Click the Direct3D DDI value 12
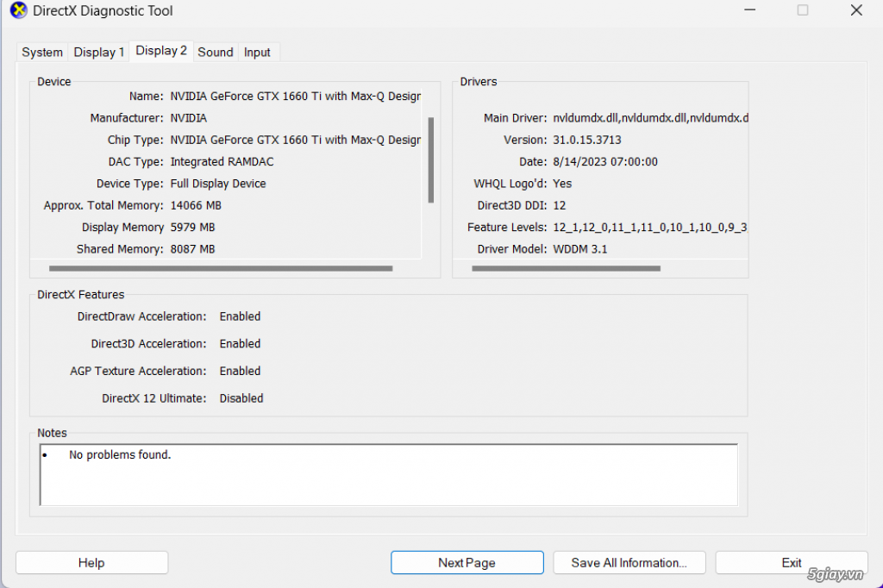This screenshot has width=883, height=588. [559, 205]
